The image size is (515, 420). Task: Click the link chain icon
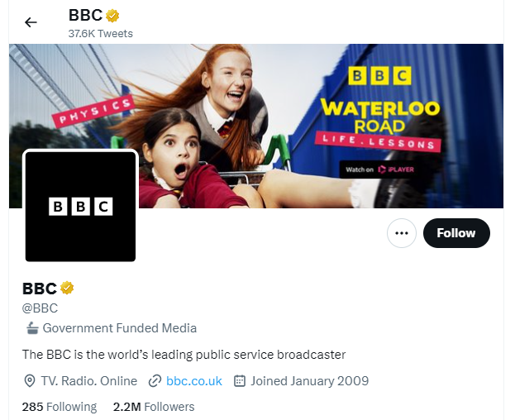pos(155,381)
